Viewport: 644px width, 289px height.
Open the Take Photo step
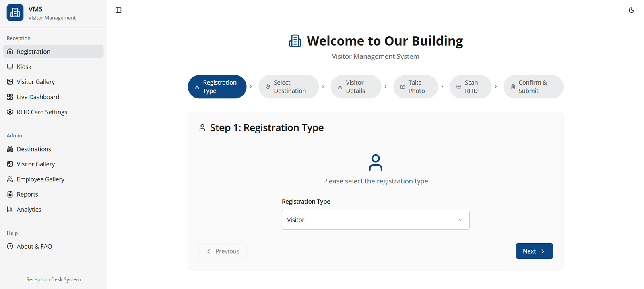pos(415,87)
